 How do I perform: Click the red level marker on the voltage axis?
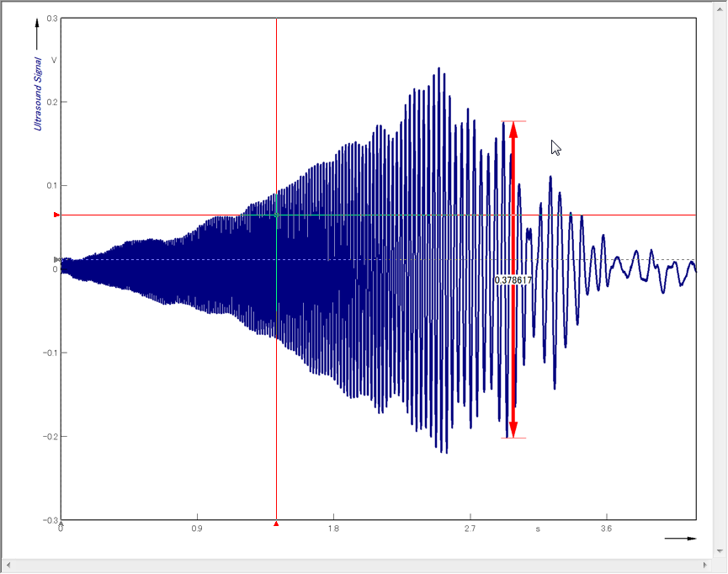click(56, 215)
